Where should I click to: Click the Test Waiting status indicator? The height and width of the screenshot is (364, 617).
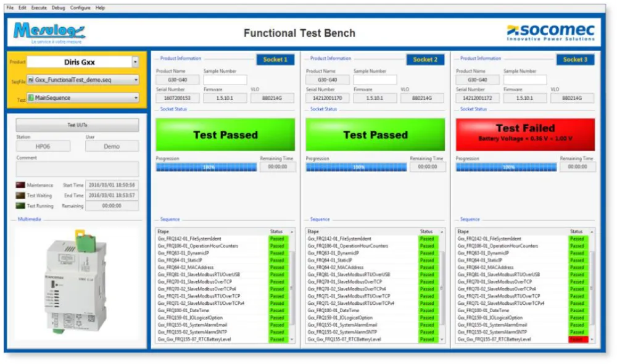tap(20, 196)
